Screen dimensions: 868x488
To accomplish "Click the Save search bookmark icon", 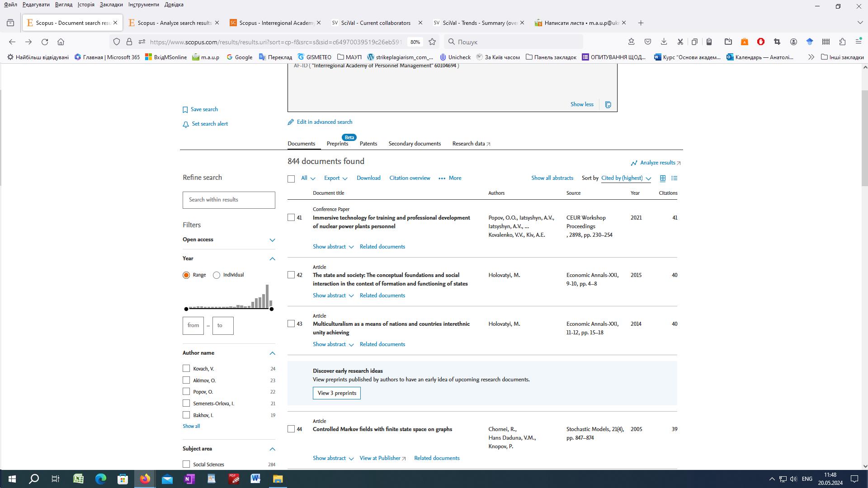I will coord(185,110).
